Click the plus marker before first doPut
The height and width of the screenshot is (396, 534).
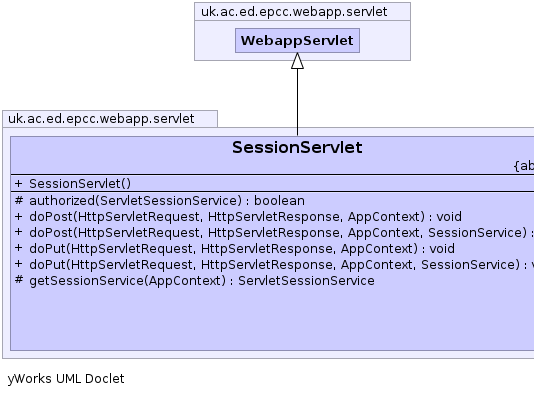18,249
